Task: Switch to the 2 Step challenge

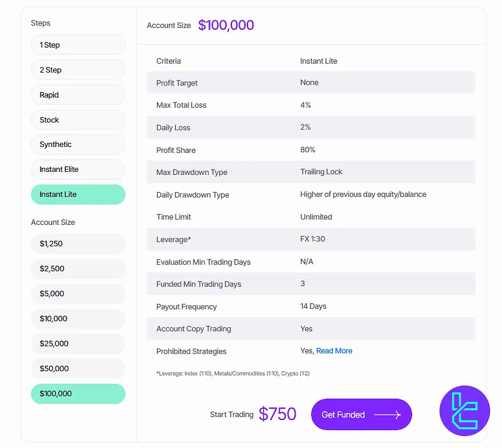Action: click(x=78, y=70)
